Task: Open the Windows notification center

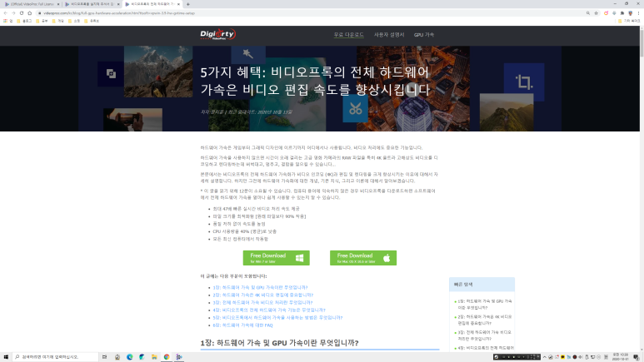Action: pyautogui.click(x=637, y=357)
